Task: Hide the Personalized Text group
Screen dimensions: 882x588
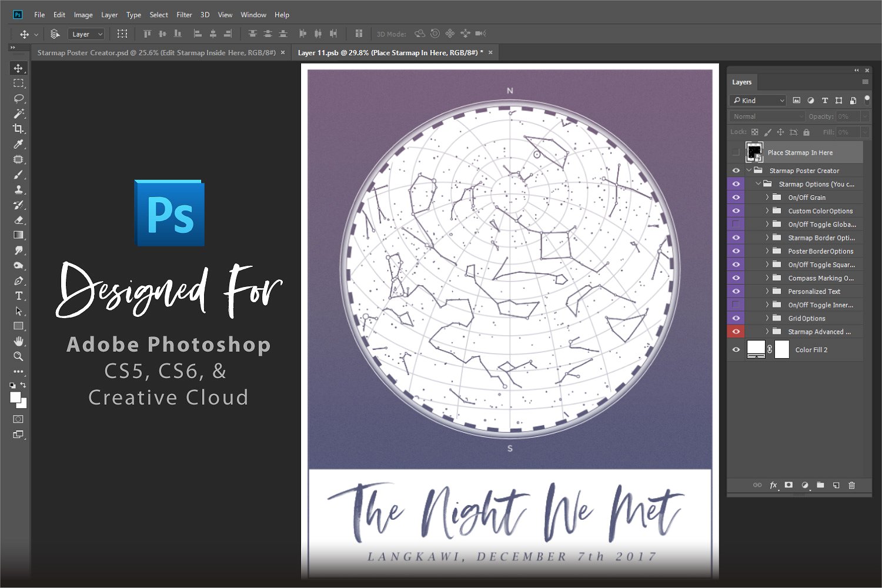Action: coord(736,292)
